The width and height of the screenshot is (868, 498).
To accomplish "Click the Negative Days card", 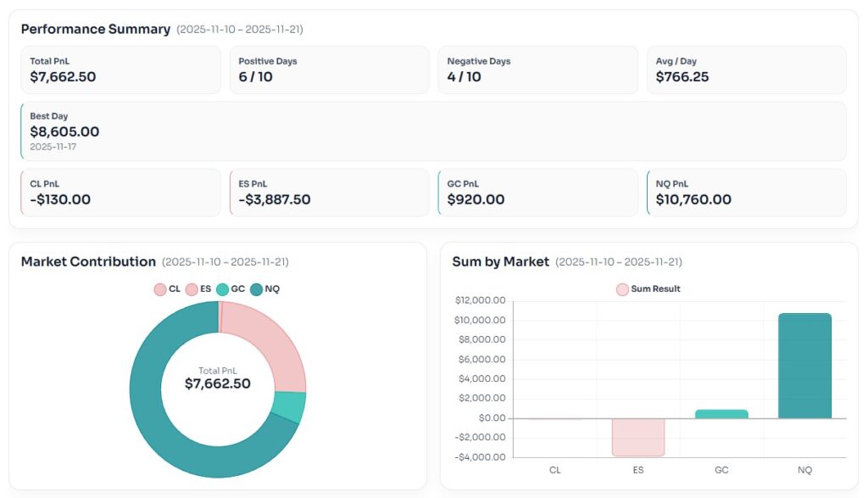I will (x=537, y=70).
